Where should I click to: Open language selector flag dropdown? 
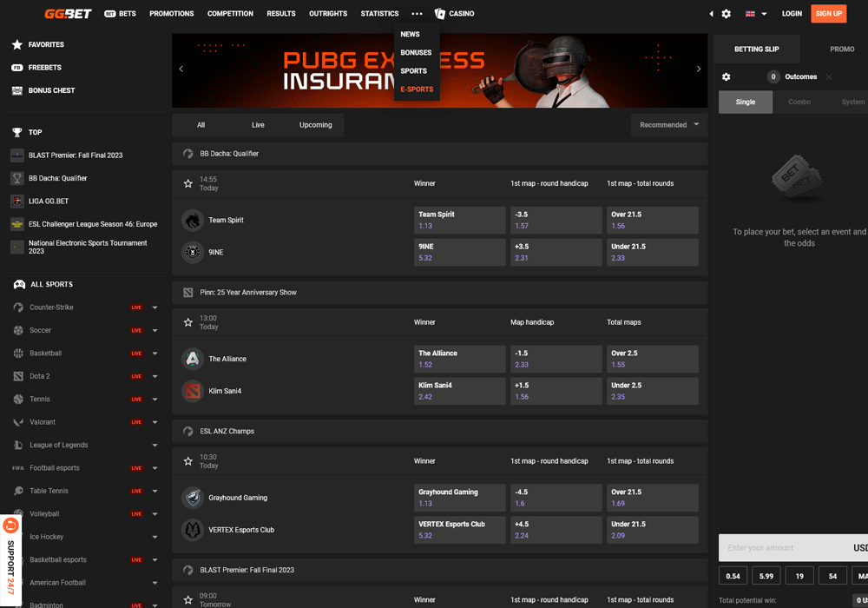[756, 14]
